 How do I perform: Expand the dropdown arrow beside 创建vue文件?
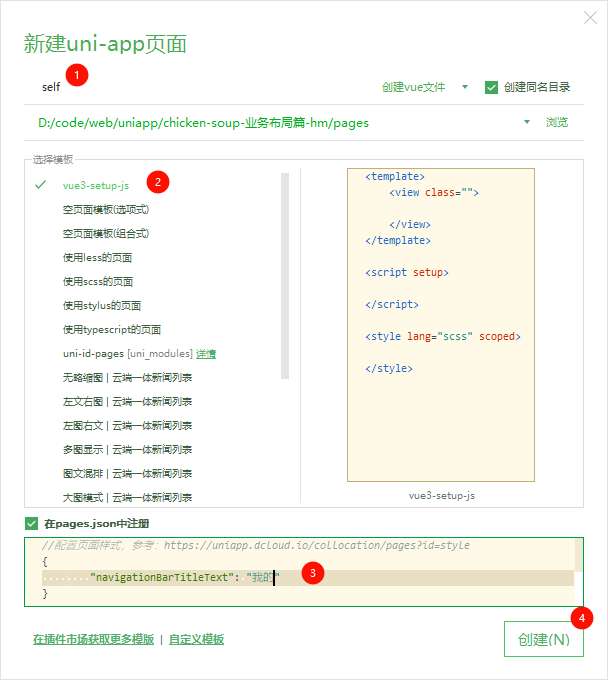coord(465,87)
